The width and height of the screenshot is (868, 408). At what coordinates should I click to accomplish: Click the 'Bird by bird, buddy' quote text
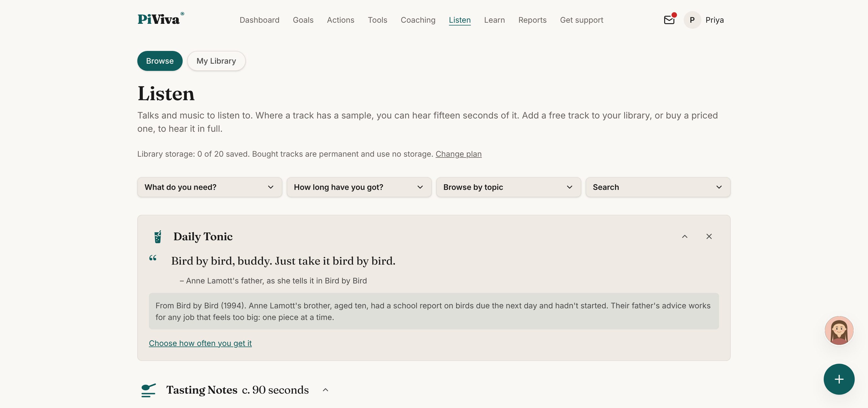click(283, 261)
